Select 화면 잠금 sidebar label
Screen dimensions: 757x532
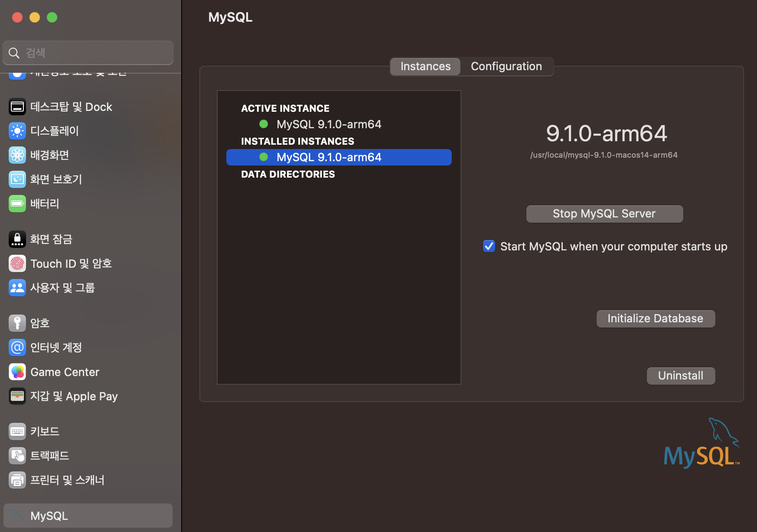tap(51, 239)
